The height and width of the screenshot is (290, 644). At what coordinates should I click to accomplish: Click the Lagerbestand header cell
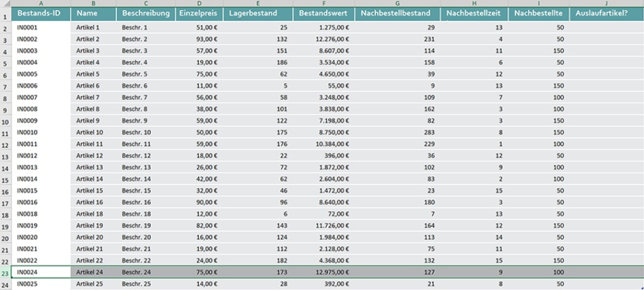coord(258,14)
